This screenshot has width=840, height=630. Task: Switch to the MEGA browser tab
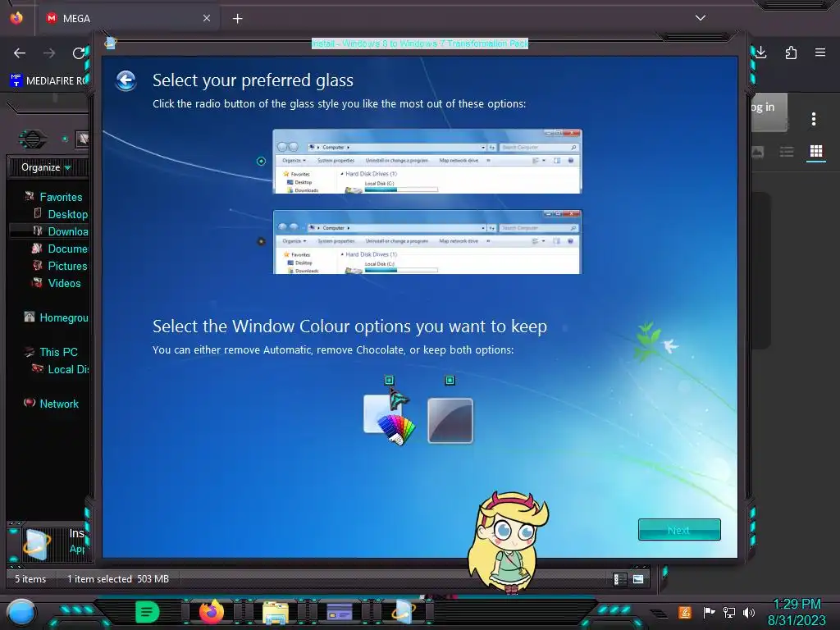[127, 18]
